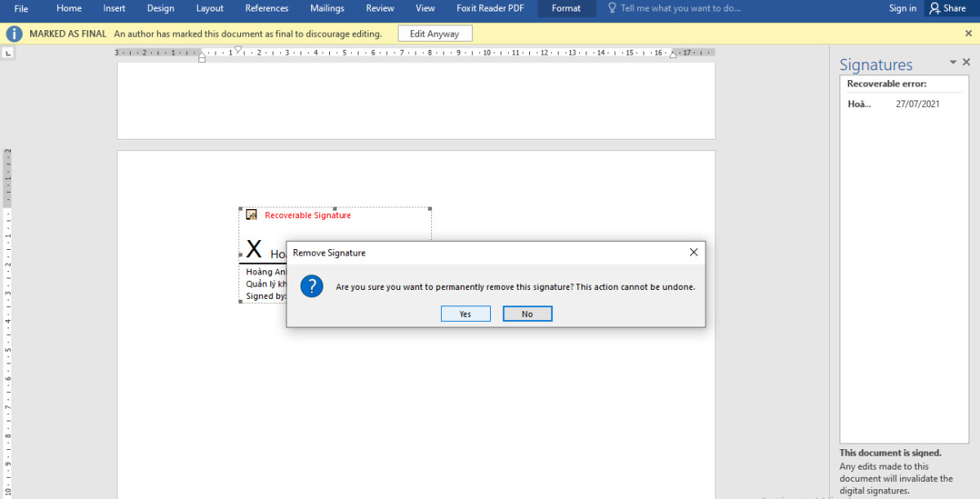Confirm removal with the Yes button
The width and height of the screenshot is (980, 499).
point(465,314)
